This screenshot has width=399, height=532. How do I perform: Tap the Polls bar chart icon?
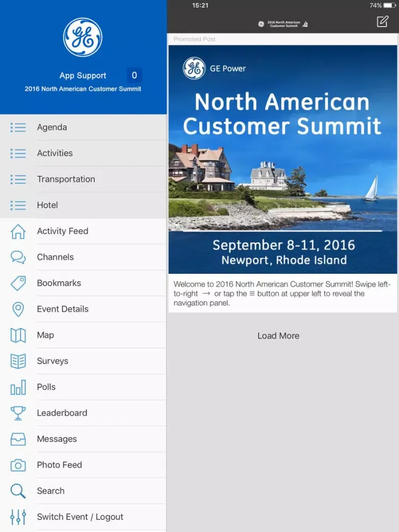coord(18,387)
